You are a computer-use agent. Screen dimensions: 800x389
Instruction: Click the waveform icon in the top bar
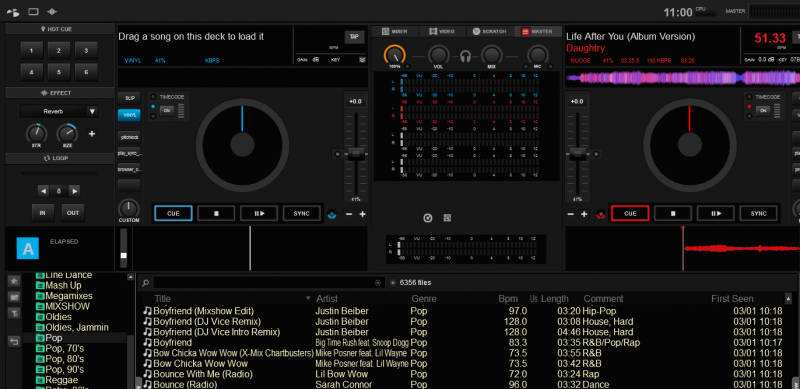pos(52,11)
